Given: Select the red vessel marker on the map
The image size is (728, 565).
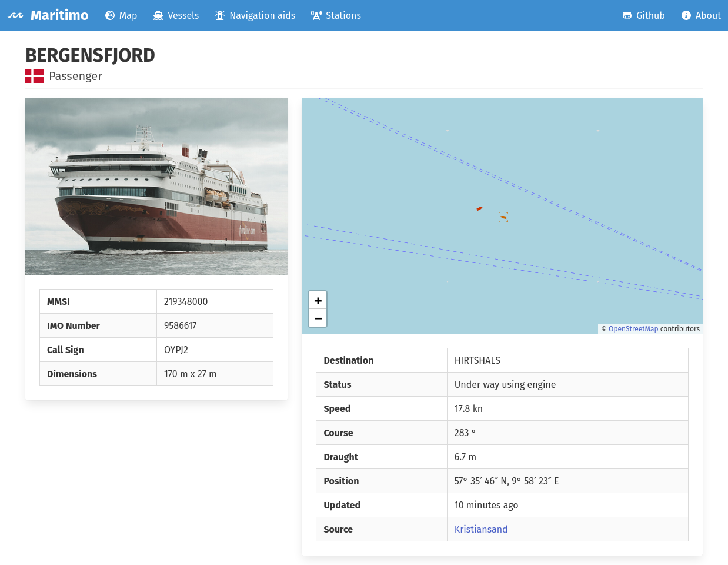Looking at the screenshot, I should (480, 209).
